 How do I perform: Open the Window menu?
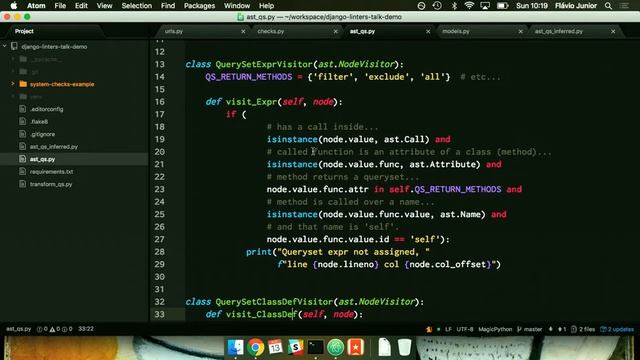(237, 6)
